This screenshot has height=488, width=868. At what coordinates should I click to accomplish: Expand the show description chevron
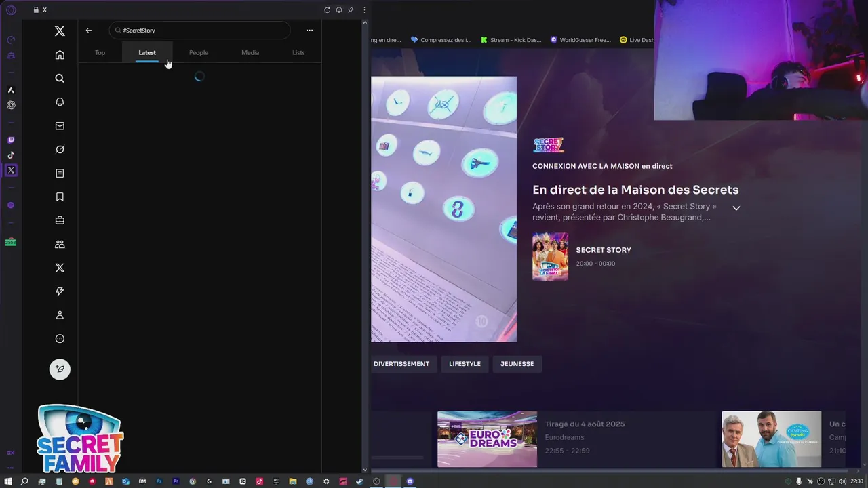click(736, 208)
